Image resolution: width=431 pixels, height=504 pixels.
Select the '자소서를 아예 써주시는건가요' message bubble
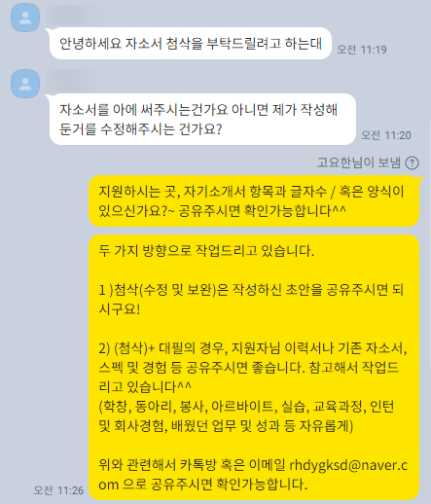[x=203, y=120]
